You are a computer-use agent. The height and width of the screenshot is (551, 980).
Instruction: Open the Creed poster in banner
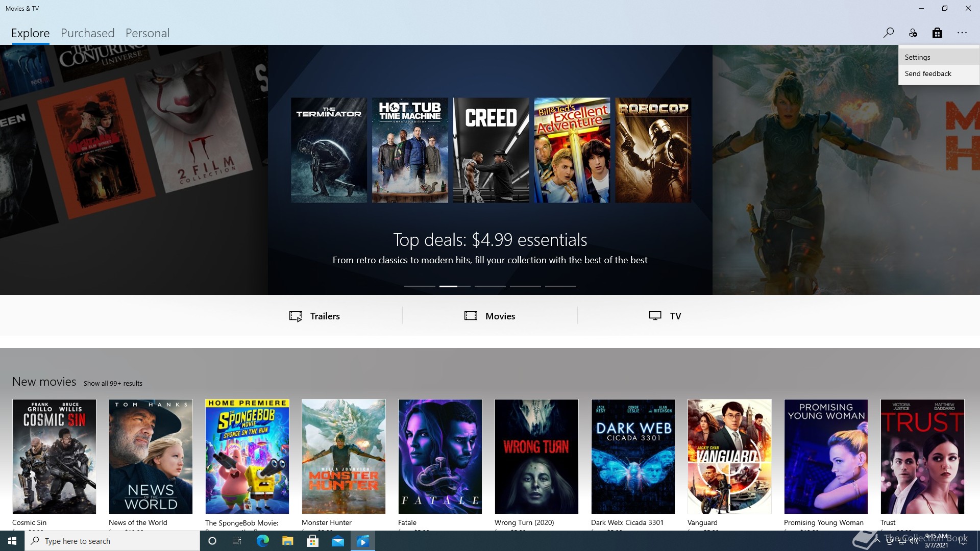[x=491, y=150]
